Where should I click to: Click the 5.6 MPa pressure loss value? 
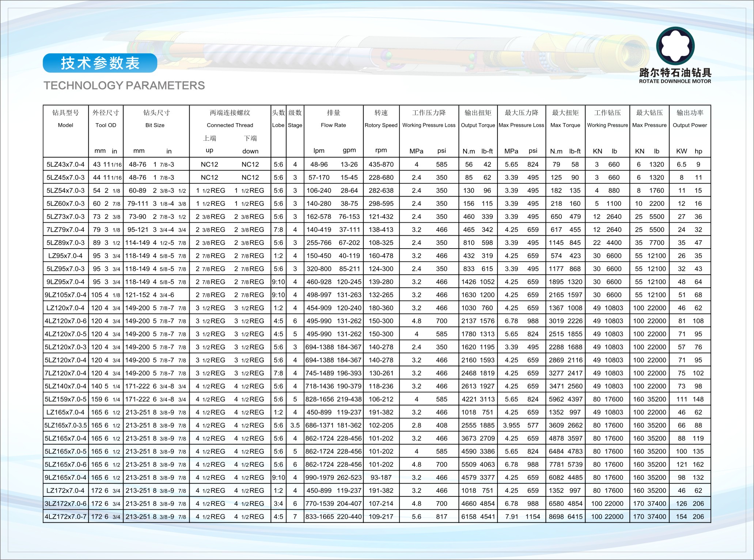pos(417,517)
